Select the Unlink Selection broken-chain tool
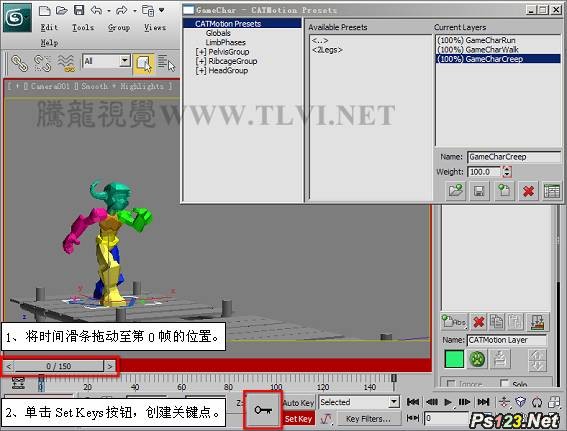This screenshot has height=431, width=567. (x=42, y=63)
